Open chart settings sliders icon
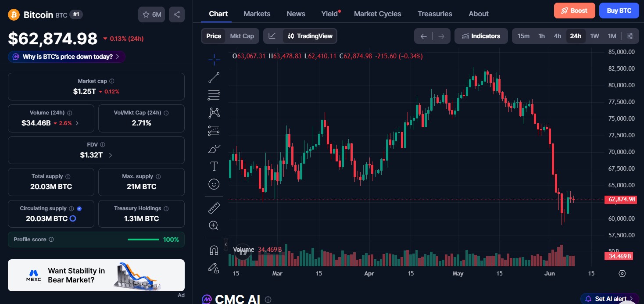The width and height of the screenshot is (644, 304). 630,36
